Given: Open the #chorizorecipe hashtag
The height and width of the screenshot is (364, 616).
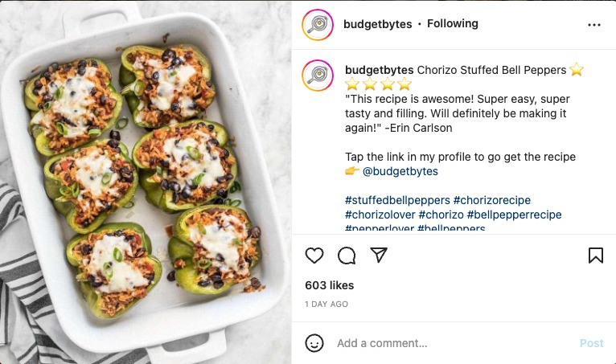Looking at the screenshot, I should [x=492, y=200].
